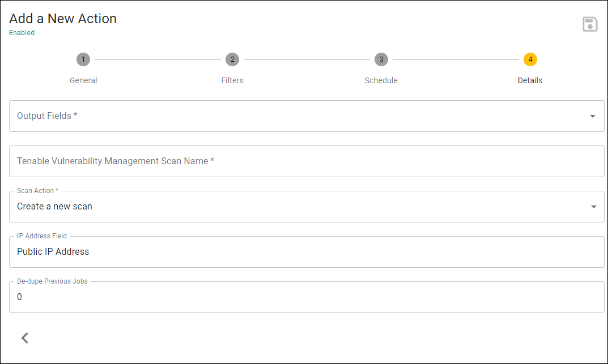
Task: Click the Details step label
Action: (530, 80)
